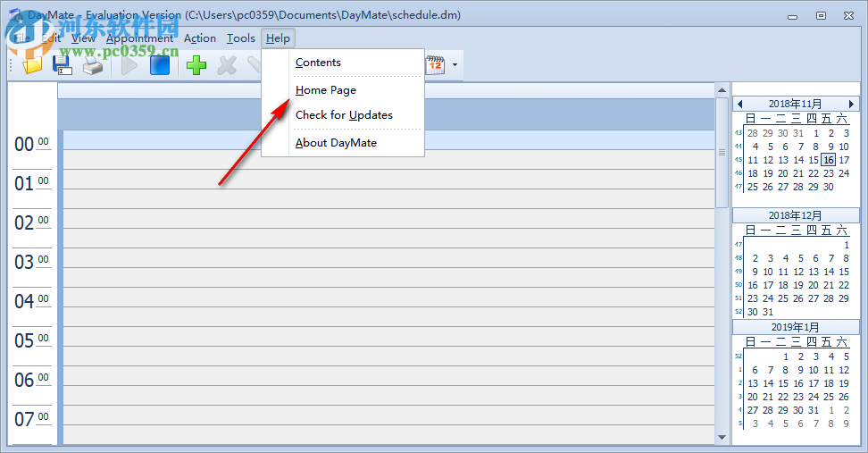The height and width of the screenshot is (453, 868).
Task: Click the 04:00 time label
Action: 31,301
